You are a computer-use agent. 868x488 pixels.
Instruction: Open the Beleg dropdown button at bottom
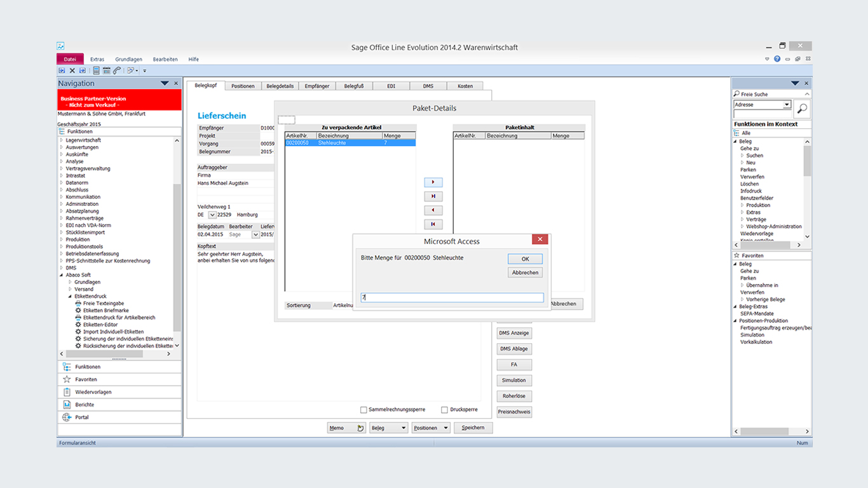click(388, 428)
